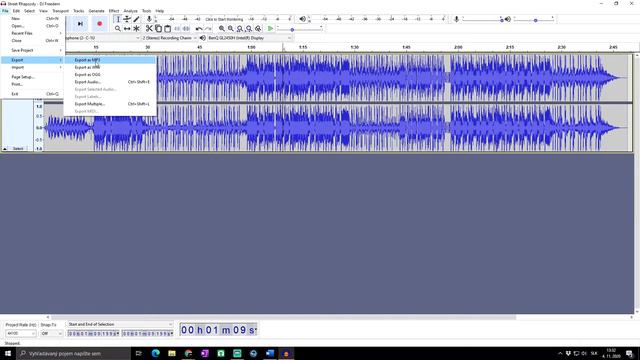Click Print... in File menu
The height and width of the screenshot is (360, 640).
coord(33,84)
